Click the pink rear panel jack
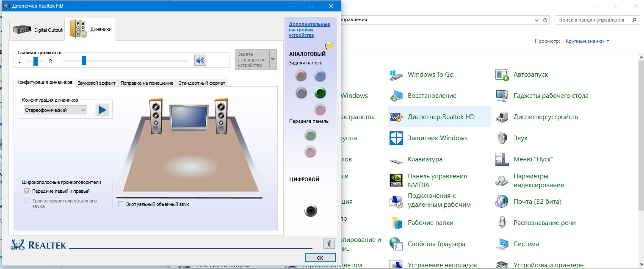Screen dimensions: 644x269 pos(320,109)
